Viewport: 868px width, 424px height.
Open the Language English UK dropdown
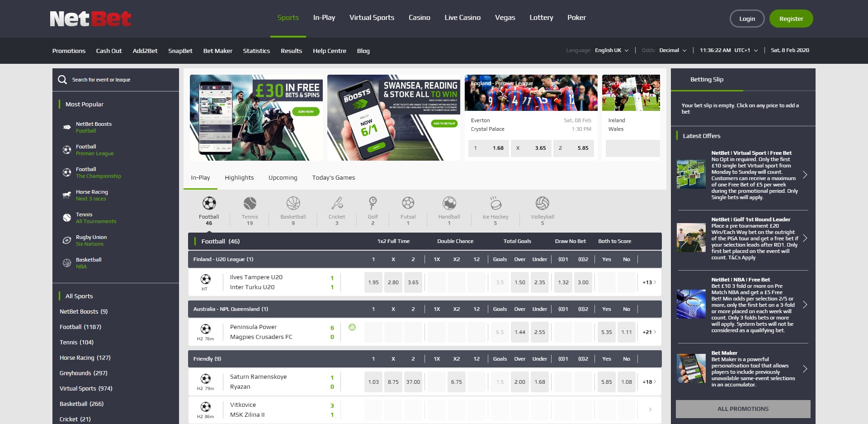(x=612, y=50)
